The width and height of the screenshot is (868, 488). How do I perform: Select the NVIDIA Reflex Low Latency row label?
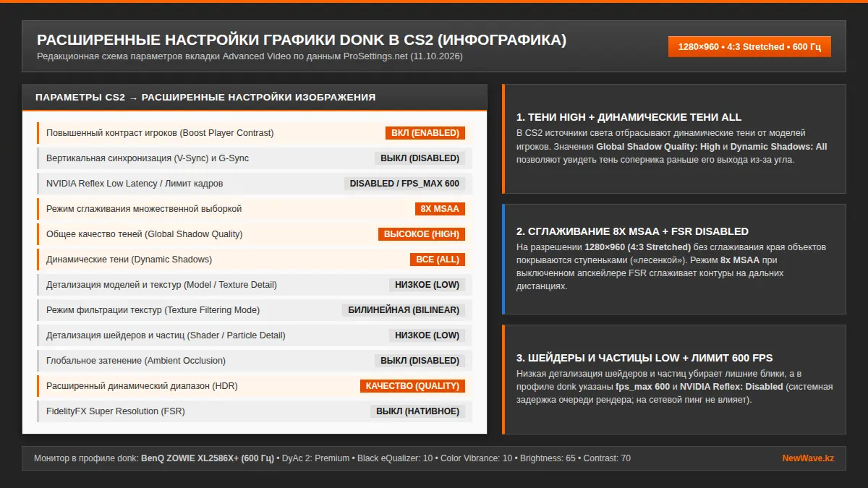[135, 184]
